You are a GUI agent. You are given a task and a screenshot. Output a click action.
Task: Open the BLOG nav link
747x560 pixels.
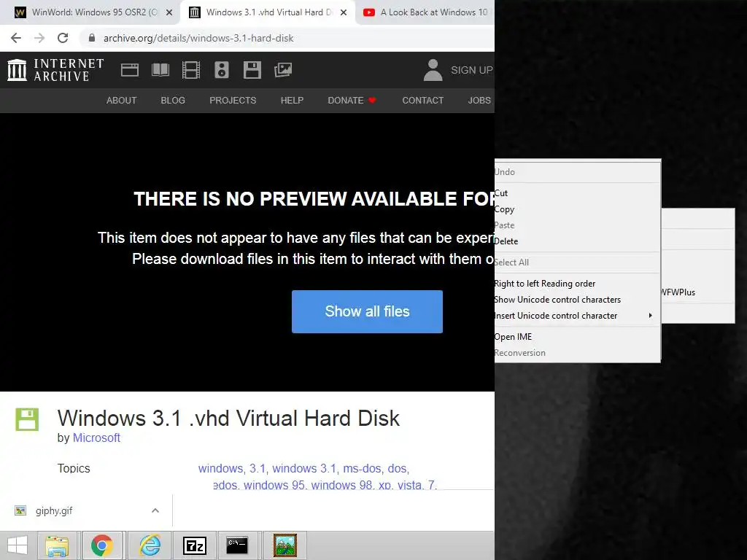click(173, 101)
